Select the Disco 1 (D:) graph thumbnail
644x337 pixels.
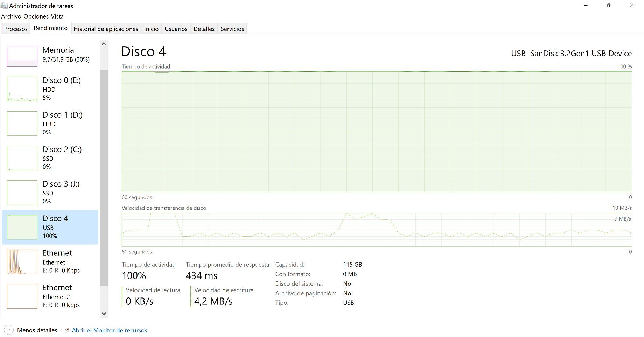pos(22,124)
